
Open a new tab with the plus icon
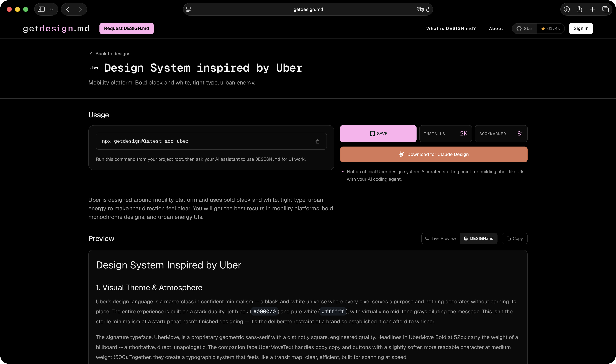click(x=592, y=9)
